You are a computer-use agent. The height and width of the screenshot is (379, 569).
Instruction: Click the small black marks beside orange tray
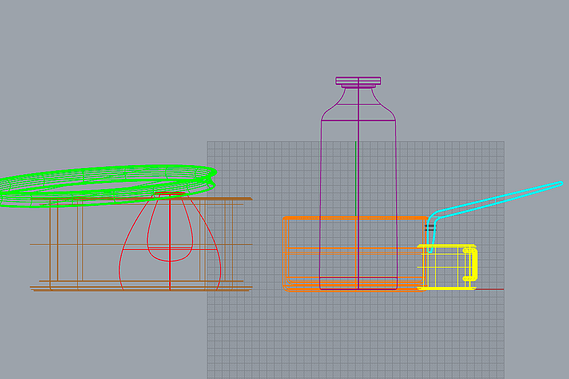430,227
